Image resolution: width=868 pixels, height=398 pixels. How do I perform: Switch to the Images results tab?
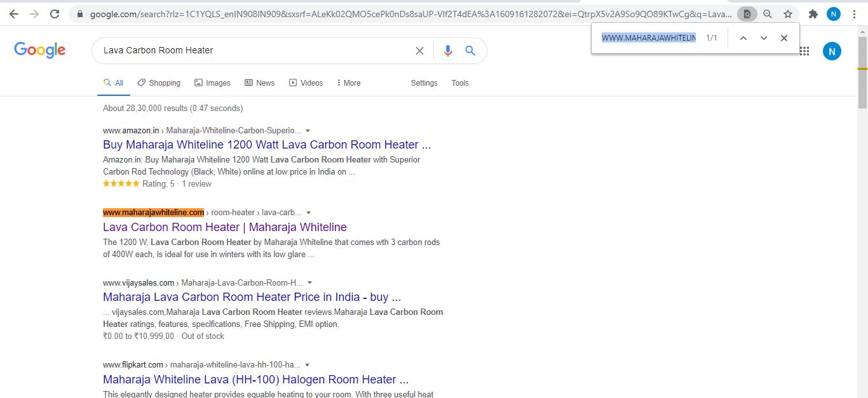[x=212, y=83]
